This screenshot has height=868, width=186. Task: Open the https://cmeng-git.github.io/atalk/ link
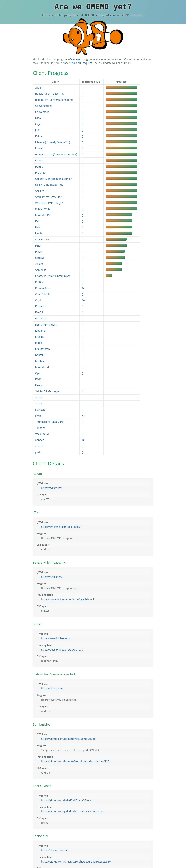coord(60,527)
